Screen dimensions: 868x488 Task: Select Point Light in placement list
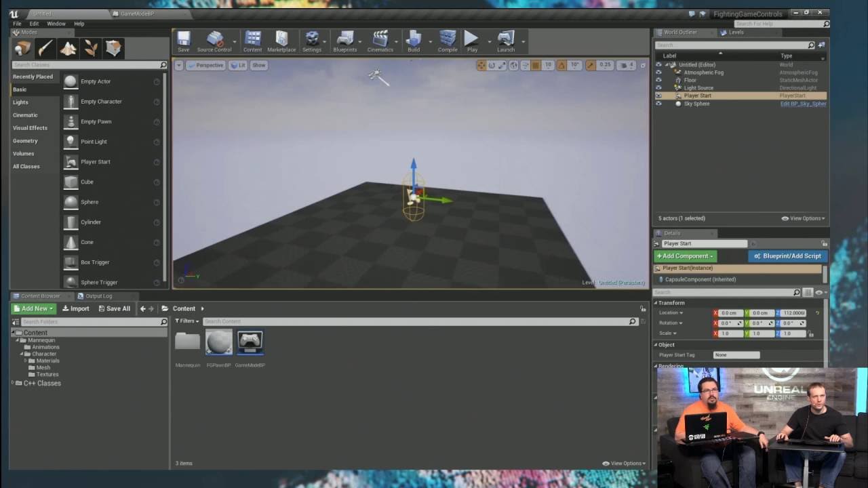(94, 142)
